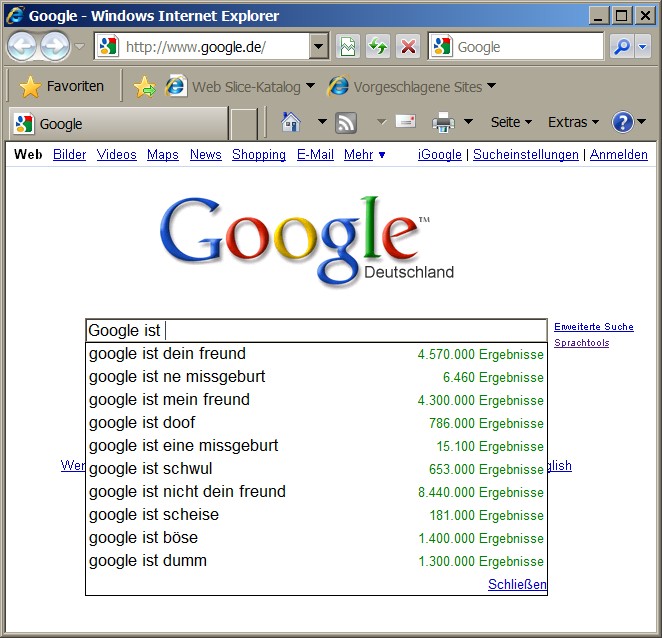Click the Google Deutschland logo

(x=307, y=242)
